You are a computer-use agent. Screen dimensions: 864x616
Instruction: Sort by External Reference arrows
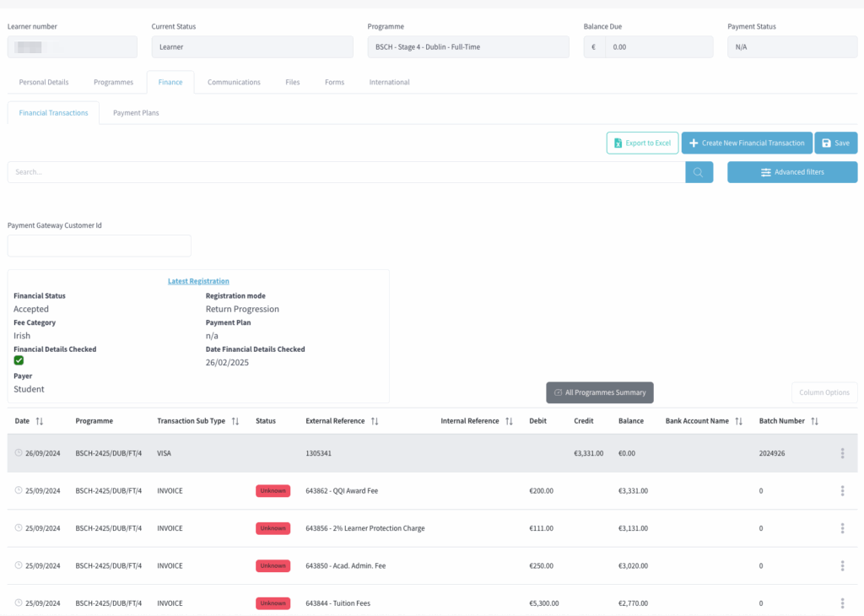pyautogui.click(x=375, y=421)
